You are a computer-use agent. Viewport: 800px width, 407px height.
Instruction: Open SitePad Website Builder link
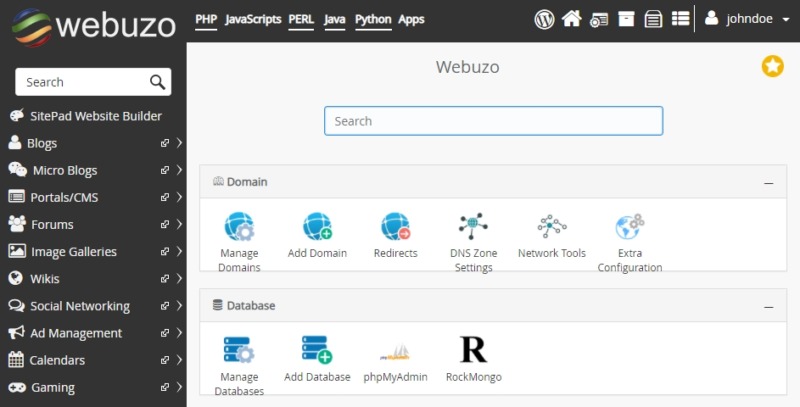coord(95,116)
